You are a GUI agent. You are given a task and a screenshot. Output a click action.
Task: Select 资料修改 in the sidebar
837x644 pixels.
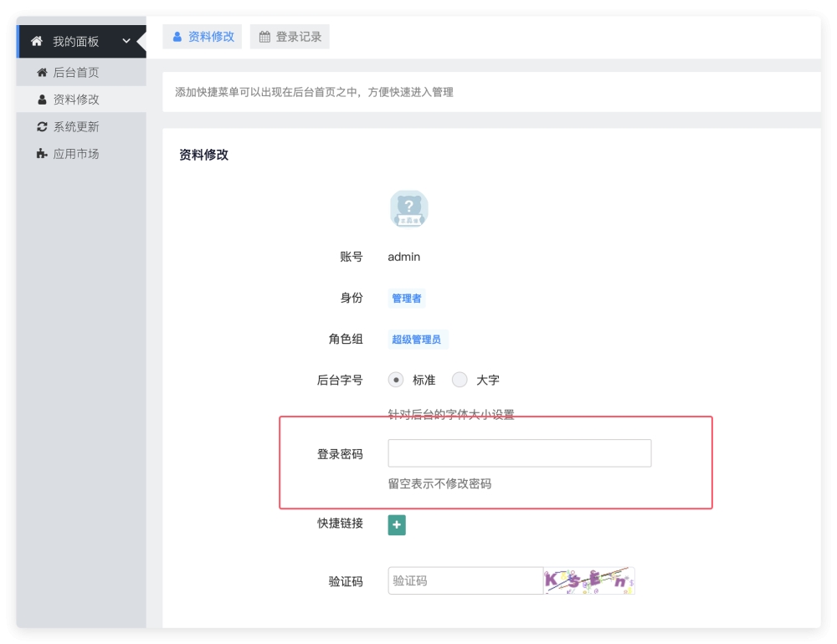[x=81, y=100]
